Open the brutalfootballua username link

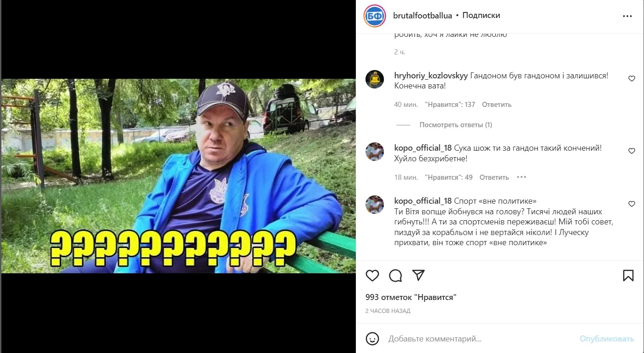423,16
